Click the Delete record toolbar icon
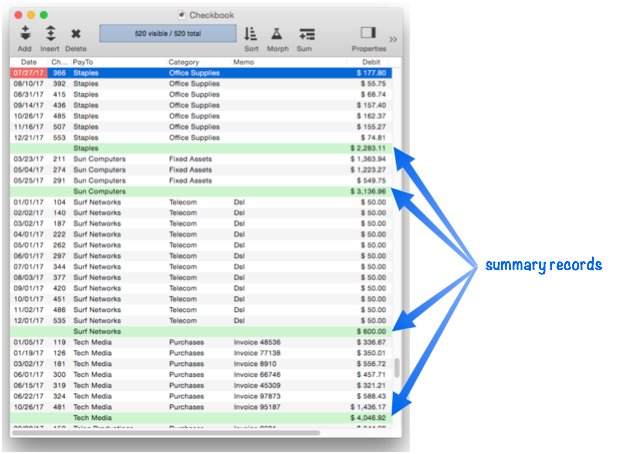The width and height of the screenshot is (622, 454). click(x=76, y=34)
